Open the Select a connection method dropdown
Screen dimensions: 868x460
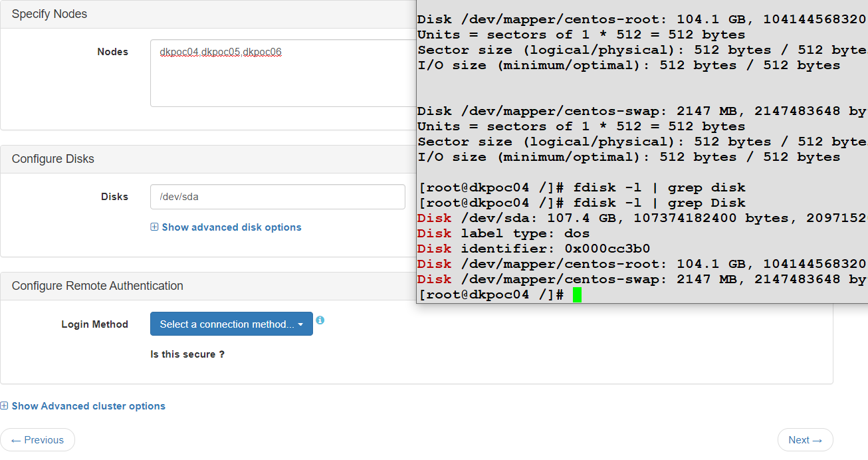(226, 324)
